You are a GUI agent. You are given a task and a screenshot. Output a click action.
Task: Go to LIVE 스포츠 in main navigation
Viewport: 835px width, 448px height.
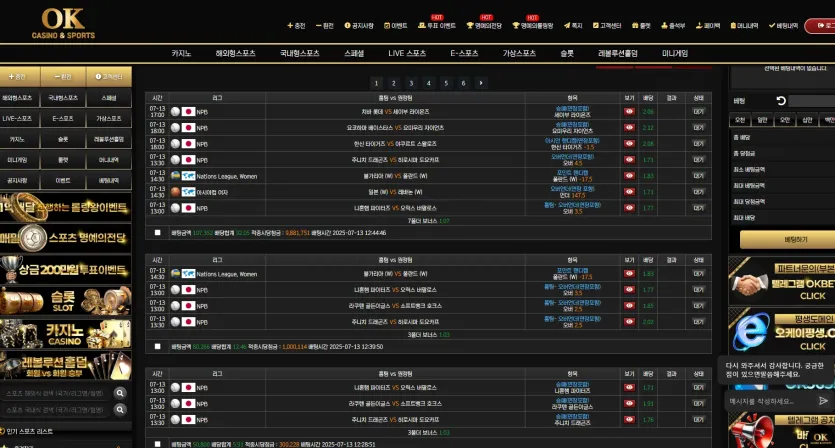click(407, 53)
